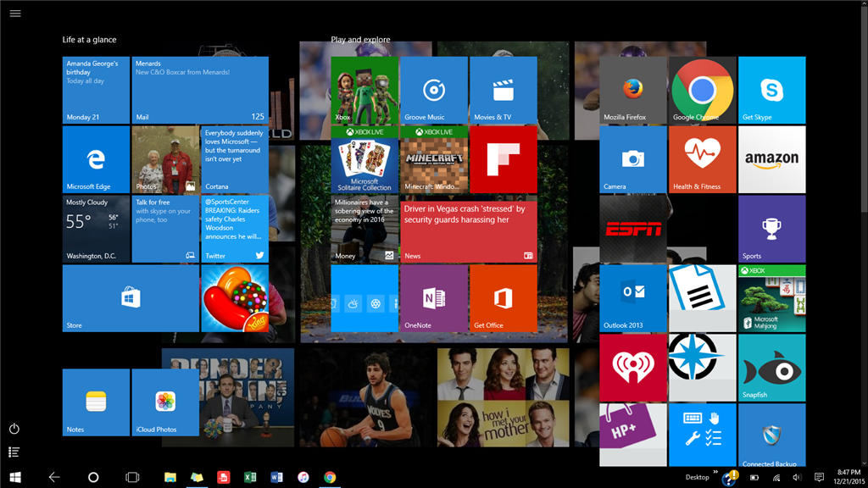This screenshot has width=868, height=488.
Task: Open the Photos tile
Action: (165, 159)
